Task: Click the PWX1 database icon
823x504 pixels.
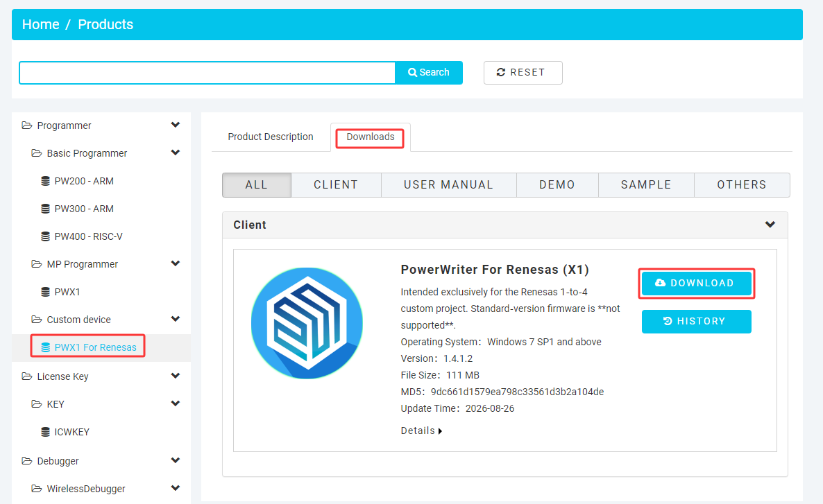Action: [46, 292]
